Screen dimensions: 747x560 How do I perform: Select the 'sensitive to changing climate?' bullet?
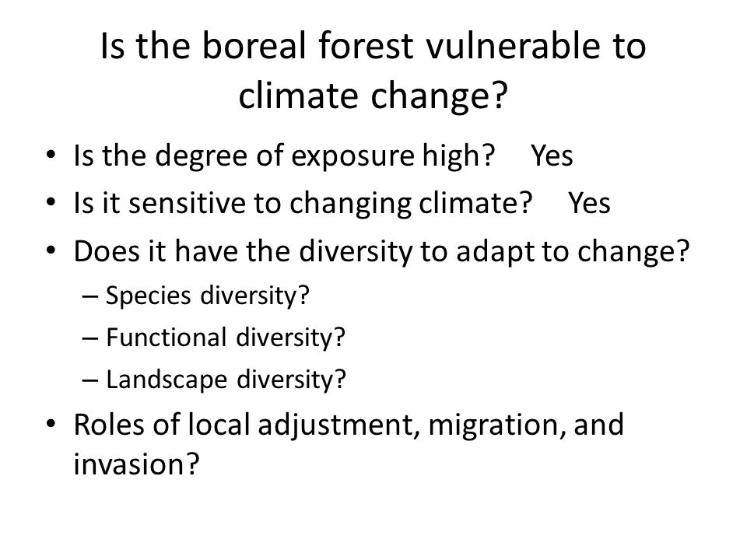(303, 203)
